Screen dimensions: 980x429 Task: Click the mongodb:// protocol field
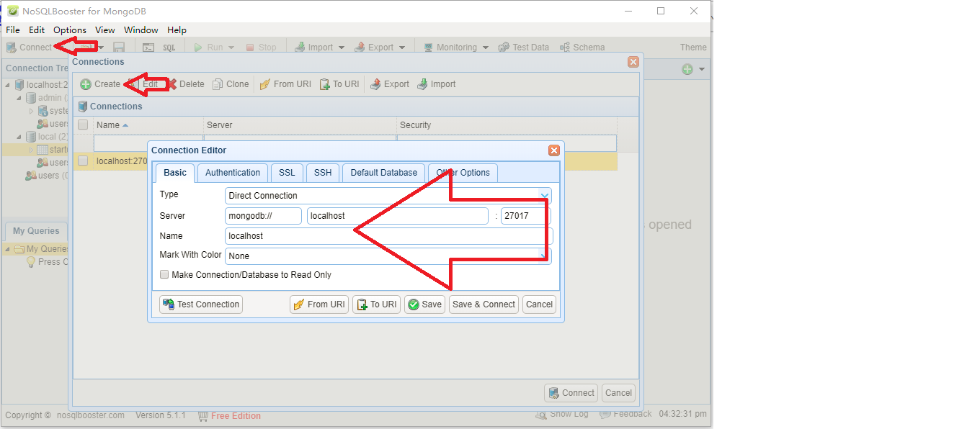pyautogui.click(x=264, y=216)
